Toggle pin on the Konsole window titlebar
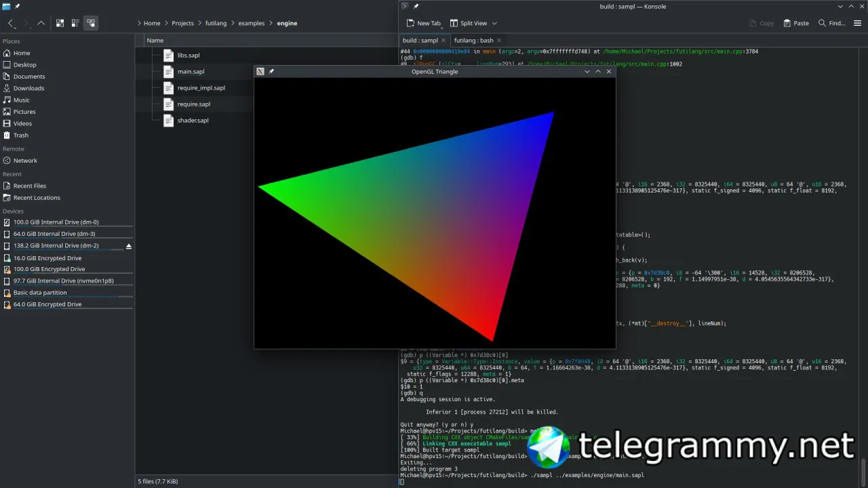Viewport: 868px width, 488px height. (416, 7)
